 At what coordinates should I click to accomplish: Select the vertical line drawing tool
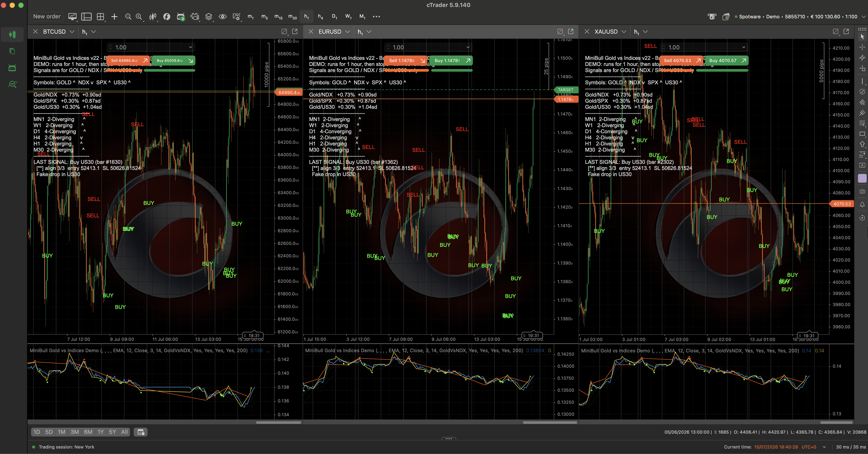862,81
